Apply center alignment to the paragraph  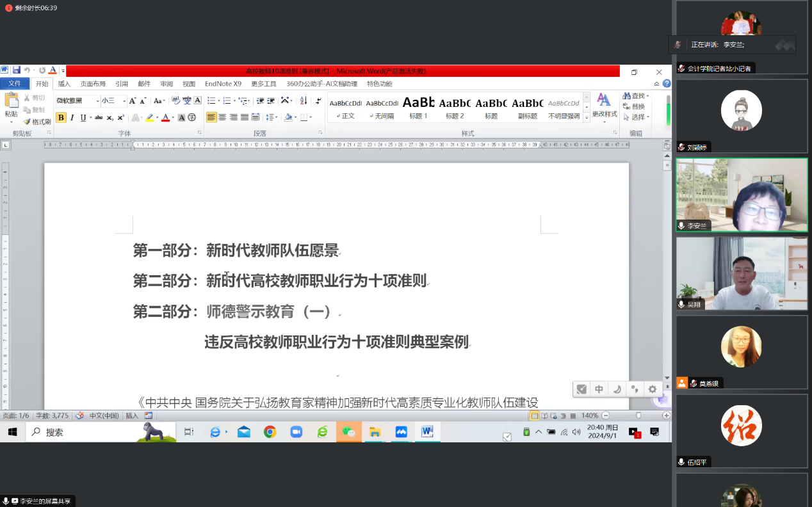pos(222,117)
